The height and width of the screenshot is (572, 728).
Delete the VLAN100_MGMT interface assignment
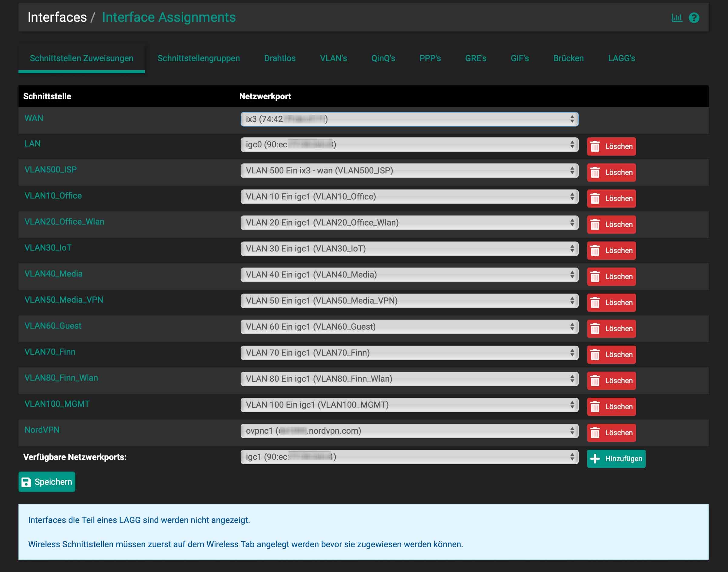pyautogui.click(x=611, y=406)
